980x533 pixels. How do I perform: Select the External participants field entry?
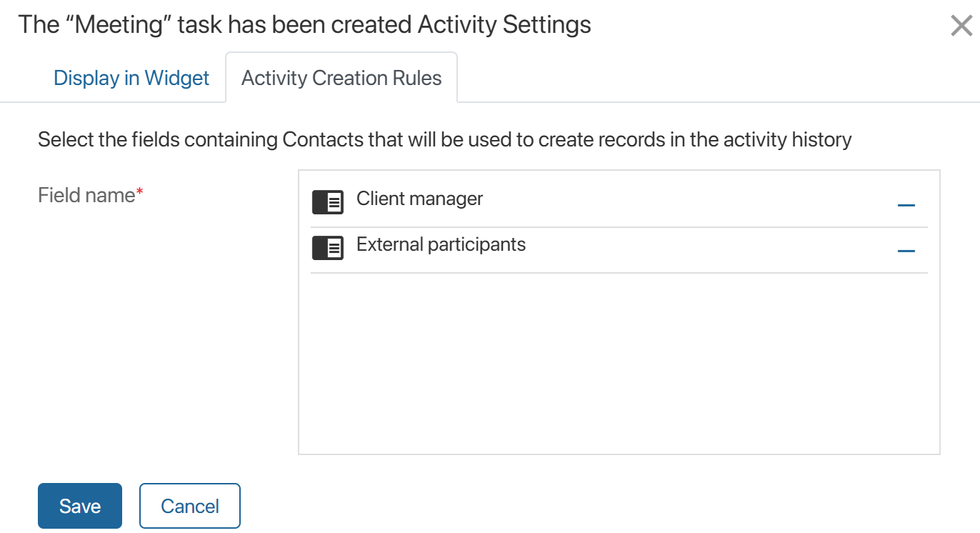click(x=440, y=244)
